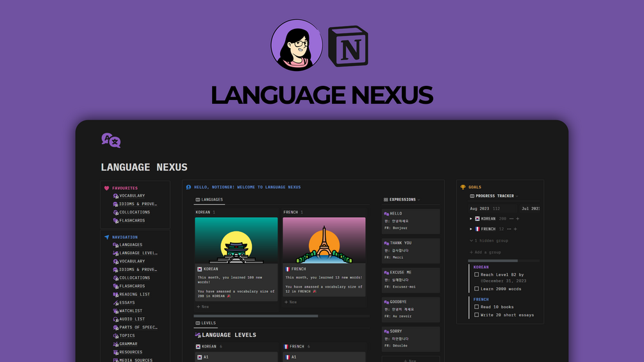Click the Language Levels heading link
Image resolution: width=644 pixels, height=362 pixels.
(x=229, y=335)
